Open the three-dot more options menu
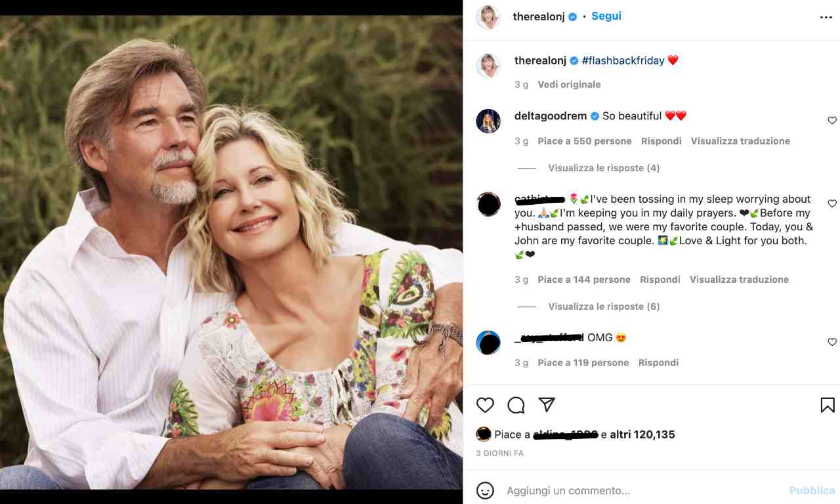This screenshot has width=840, height=504. tap(826, 18)
